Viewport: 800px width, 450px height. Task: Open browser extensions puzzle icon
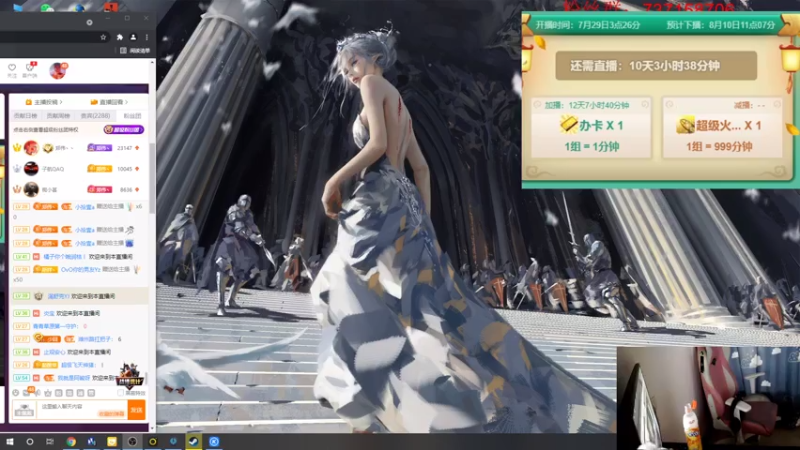120,37
